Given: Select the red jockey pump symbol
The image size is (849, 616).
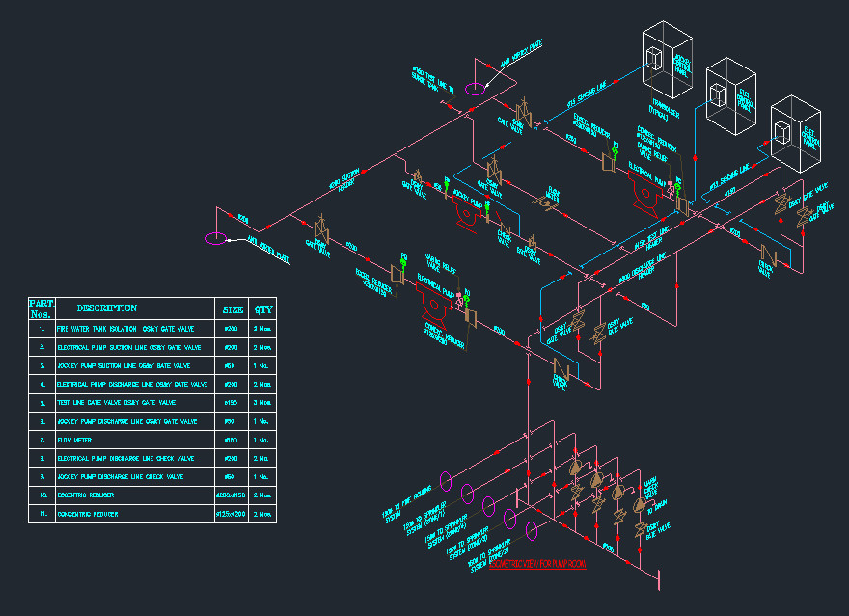Looking at the screenshot, I should coord(467,212).
